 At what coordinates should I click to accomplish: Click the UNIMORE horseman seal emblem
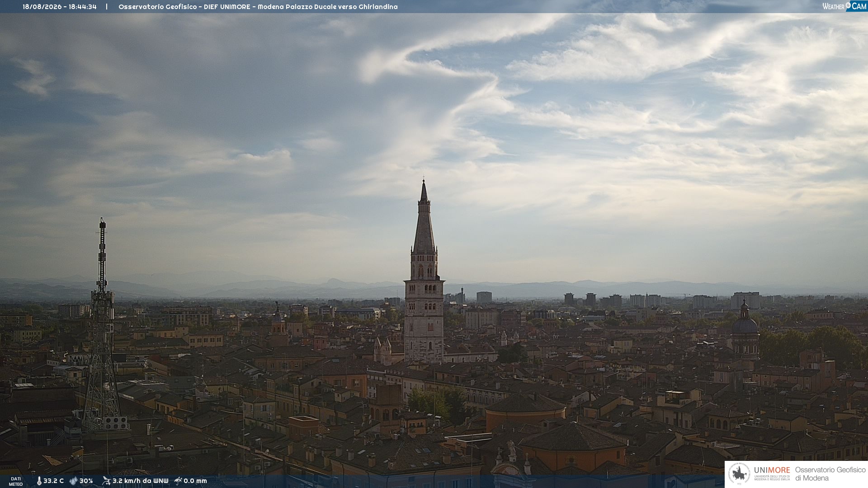(x=739, y=474)
